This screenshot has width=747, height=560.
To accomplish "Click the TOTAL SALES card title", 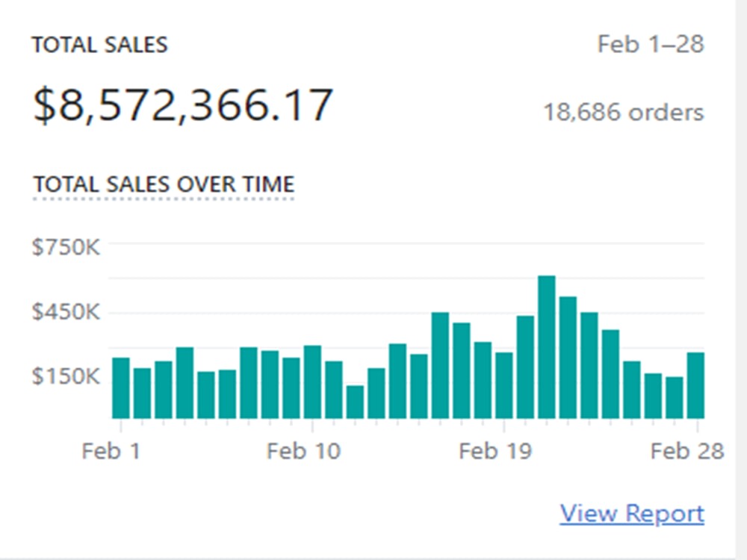I will (100, 45).
